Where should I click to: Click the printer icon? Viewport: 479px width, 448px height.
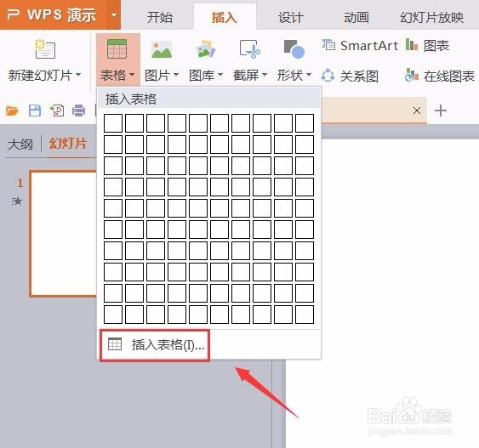[x=78, y=111]
